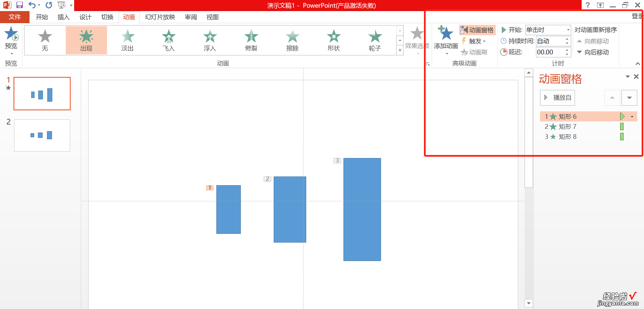Increase the 持续时间 duration spinner

coord(567,39)
